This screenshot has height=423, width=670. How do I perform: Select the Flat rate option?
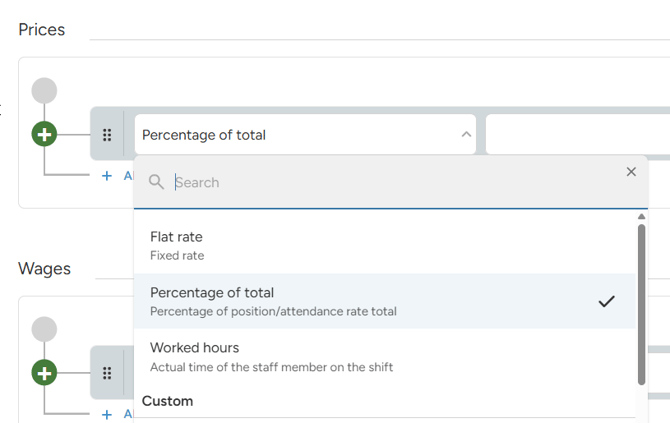385,246
